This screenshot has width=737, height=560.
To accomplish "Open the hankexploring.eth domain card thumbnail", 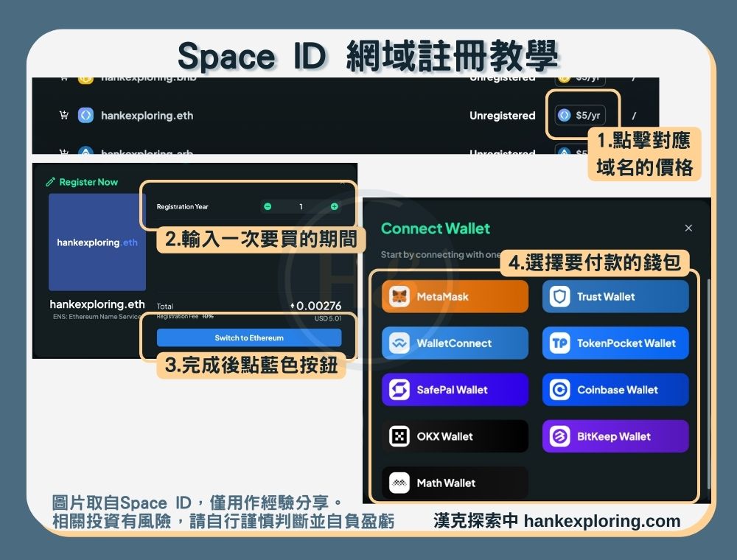I will (97, 242).
